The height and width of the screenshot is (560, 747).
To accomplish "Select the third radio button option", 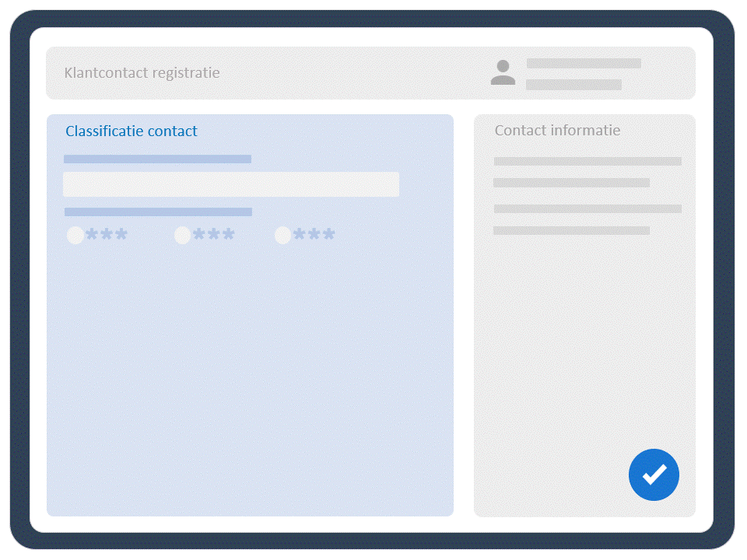I will [x=283, y=235].
